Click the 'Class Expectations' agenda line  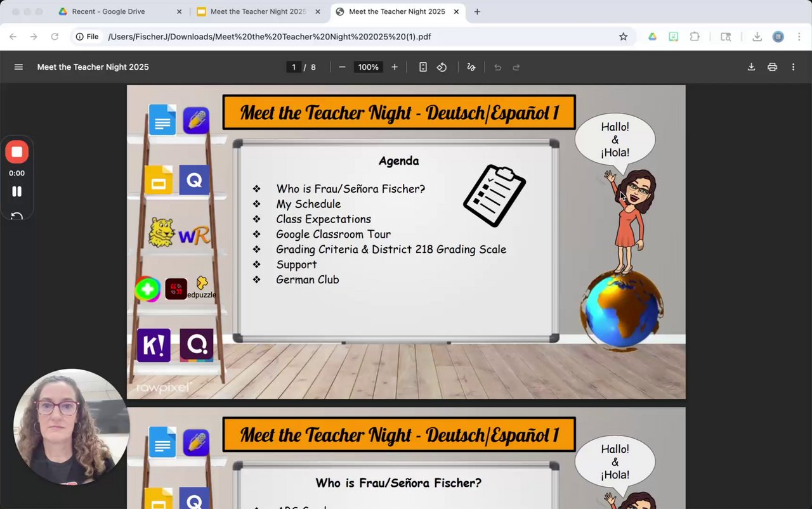[x=324, y=219]
